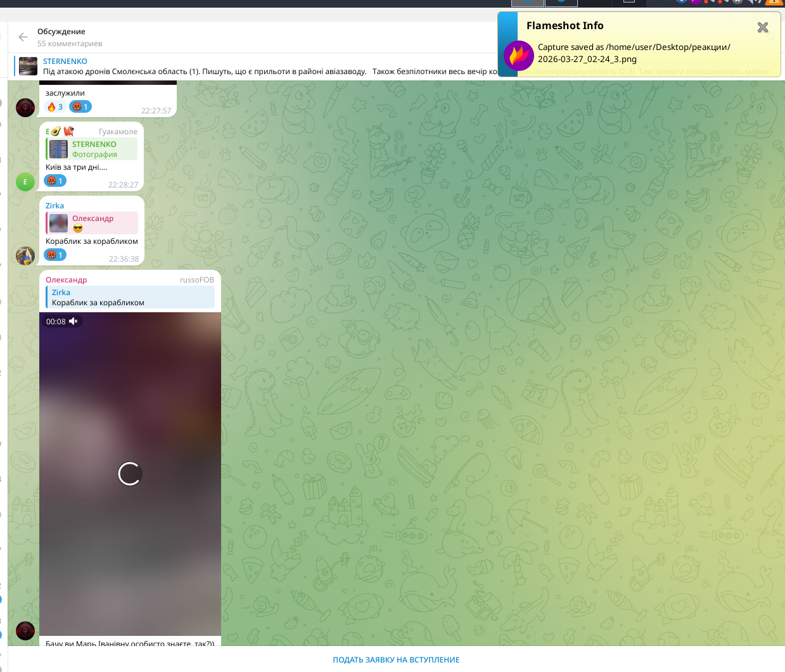Click the loading spinner on the video

[130, 474]
